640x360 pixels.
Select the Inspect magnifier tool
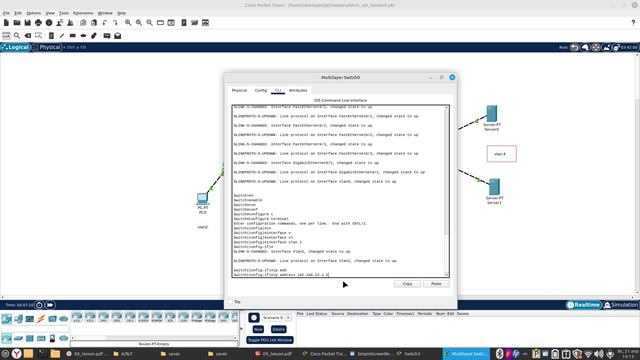point(17,36)
